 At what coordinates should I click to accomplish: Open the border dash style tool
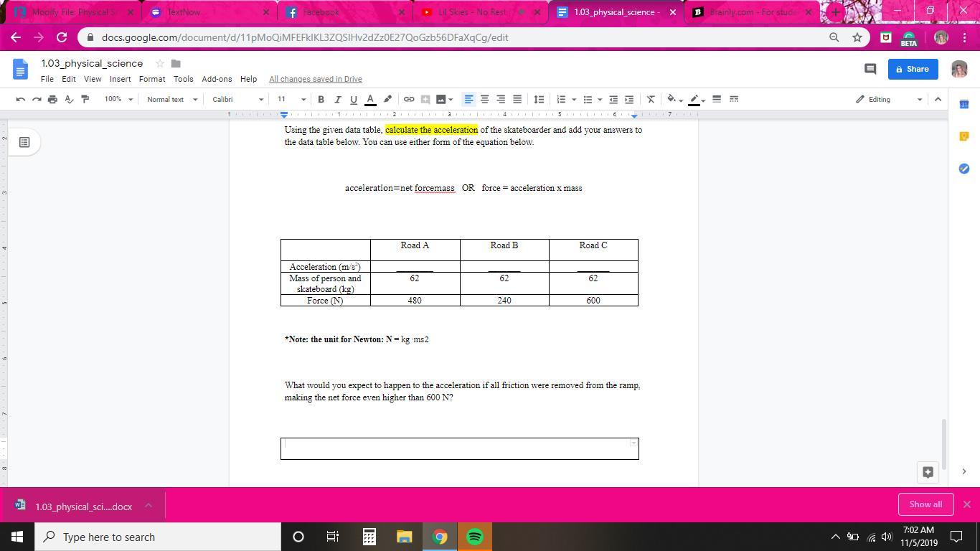[734, 99]
